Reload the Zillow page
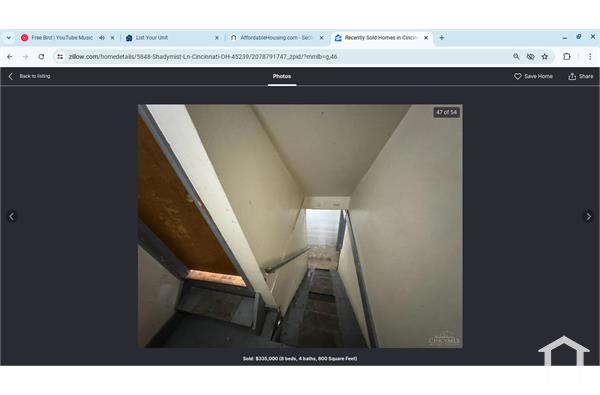This screenshot has height=395, width=600. pos(41,57)
